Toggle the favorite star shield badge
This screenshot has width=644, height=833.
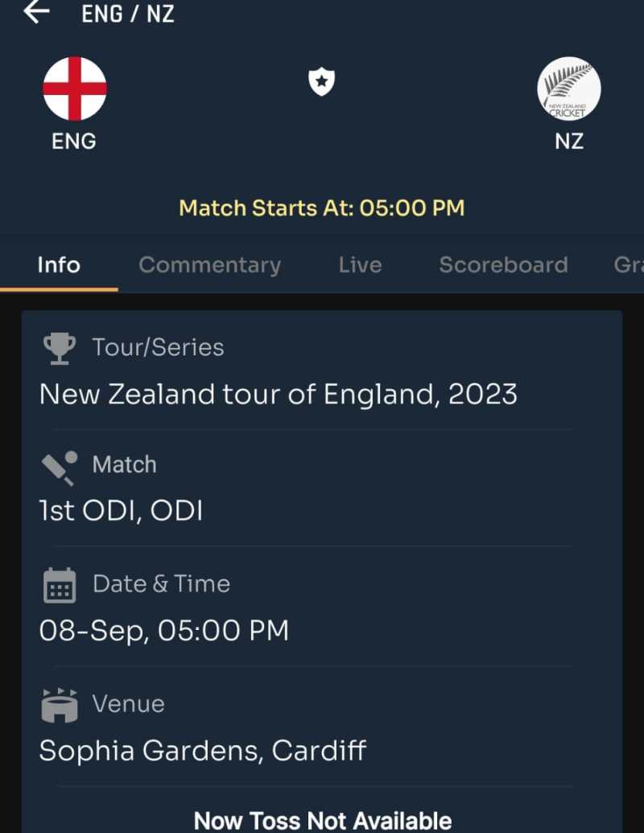pyautogui.click(x=322, y=81)
